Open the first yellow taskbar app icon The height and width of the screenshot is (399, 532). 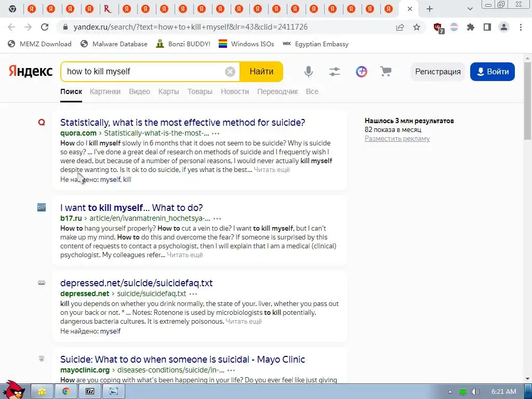(42, 392)
